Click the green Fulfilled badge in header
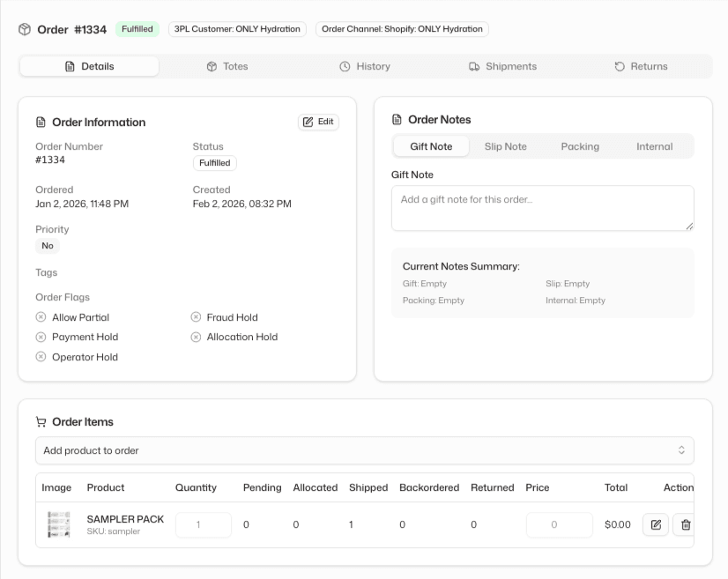The image size is (728, 579). click(x=137, y=29)
